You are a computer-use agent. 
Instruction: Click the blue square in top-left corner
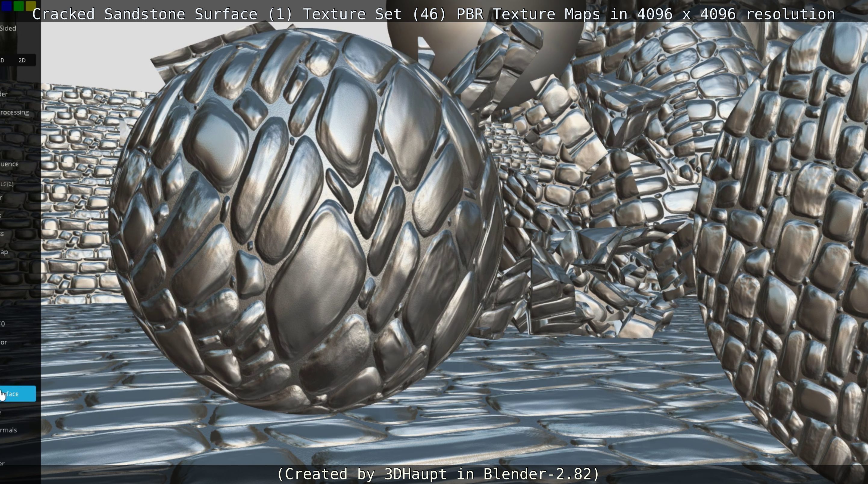[x=7, y=5]
